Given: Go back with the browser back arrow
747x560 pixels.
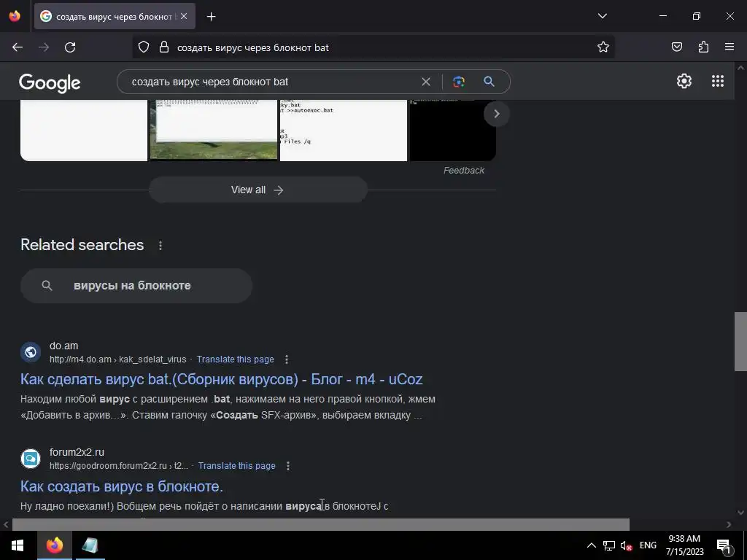Looking at the screenshot, I should tap(18, 47).
